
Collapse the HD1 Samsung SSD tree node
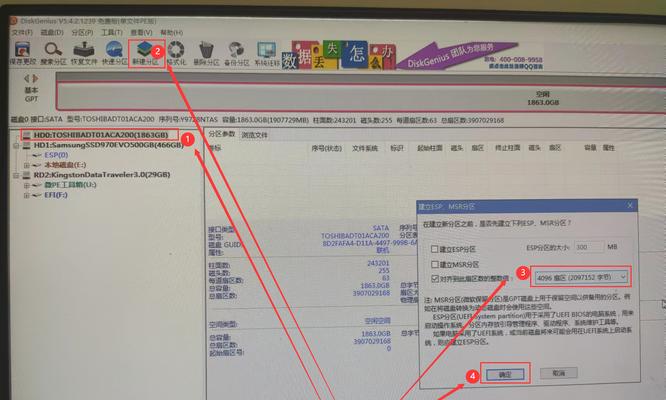click(16, 145)
